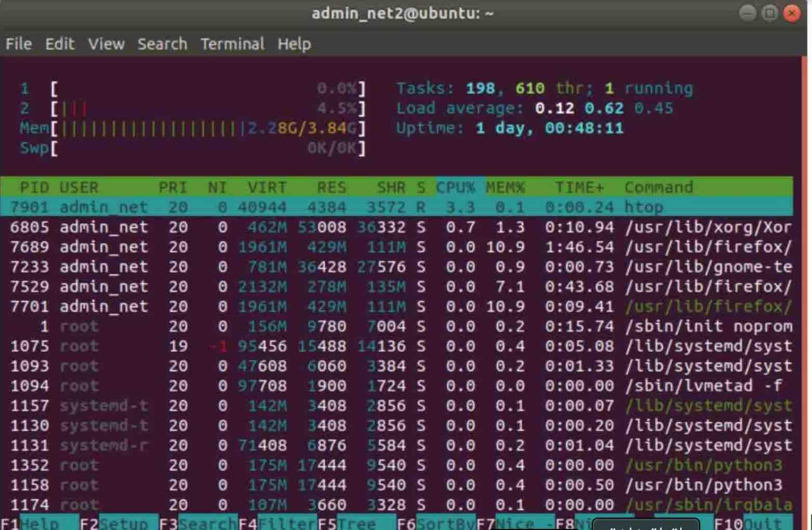Sort by the VIRT column header
812x530 pixels.
pos(267,187)
